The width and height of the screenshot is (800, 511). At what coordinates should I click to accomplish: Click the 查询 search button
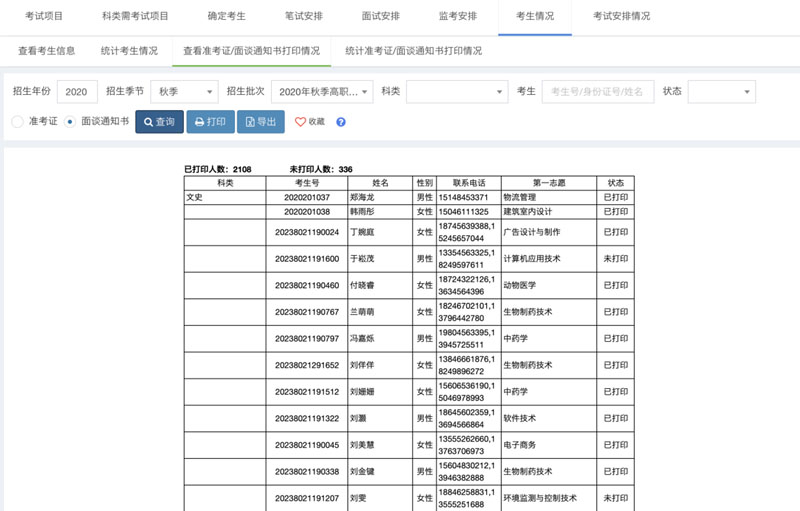click(x=159, y=122)
